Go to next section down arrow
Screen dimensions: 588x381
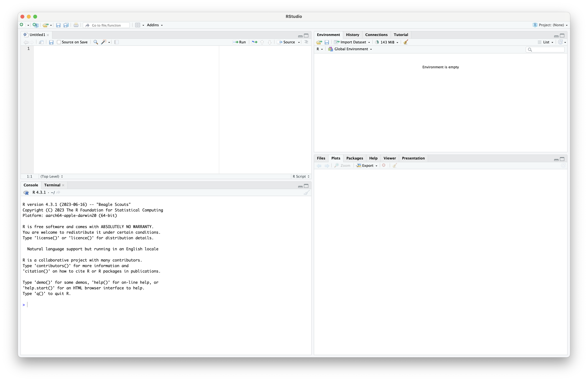coord(270,42)
